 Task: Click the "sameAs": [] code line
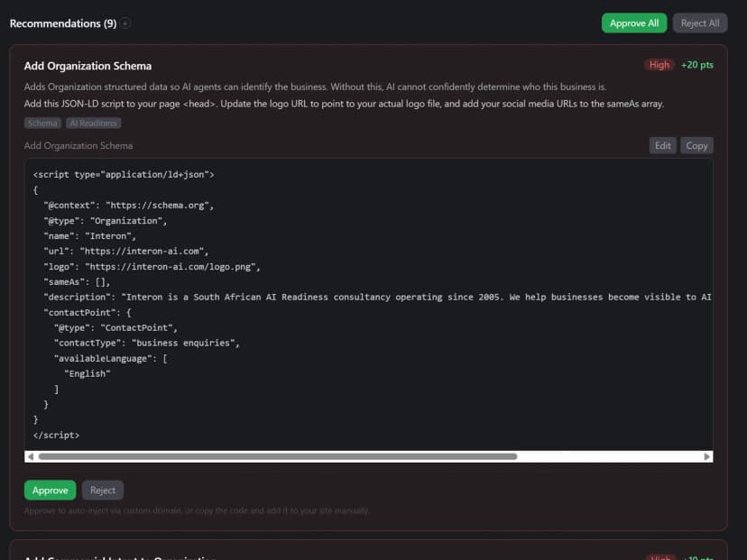pyautogui.click(x=77, y=282)
